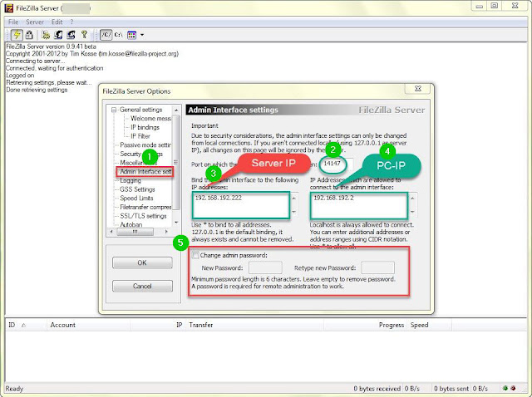The image size is (532, 397).
Task: Click the colored grid sort icon
Action: (131, 35)
